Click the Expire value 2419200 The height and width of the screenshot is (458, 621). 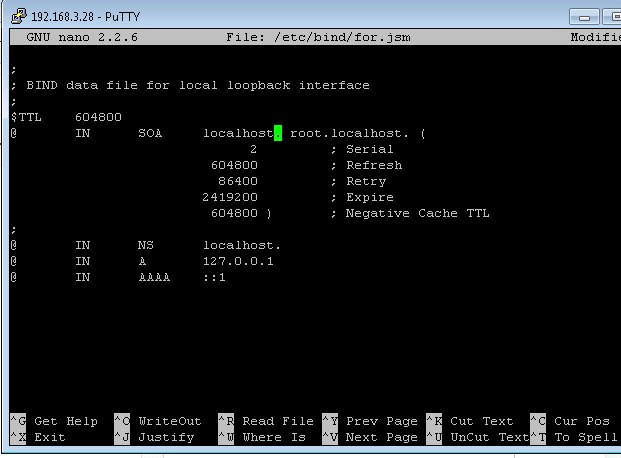pos(230,197)
